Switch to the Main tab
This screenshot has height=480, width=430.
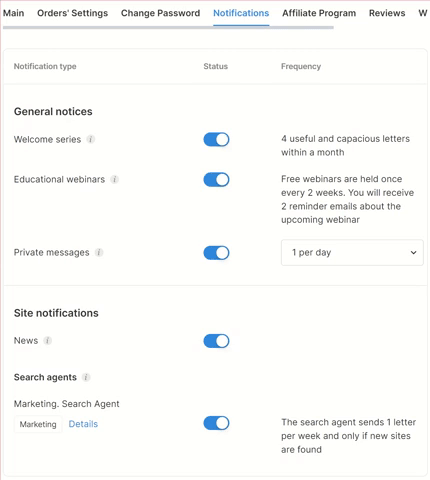[14, 13]
